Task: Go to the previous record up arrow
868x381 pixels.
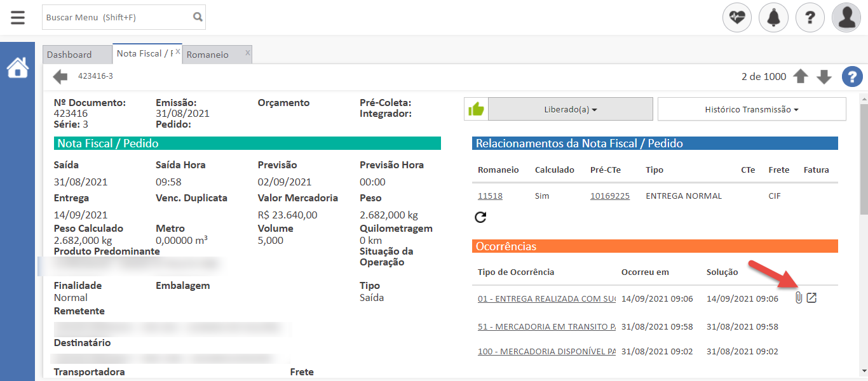Action: click(x=801, y=77)
